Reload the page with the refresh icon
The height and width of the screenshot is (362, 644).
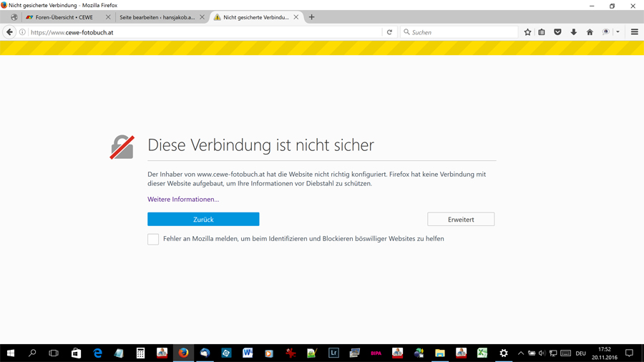(389, 32)
